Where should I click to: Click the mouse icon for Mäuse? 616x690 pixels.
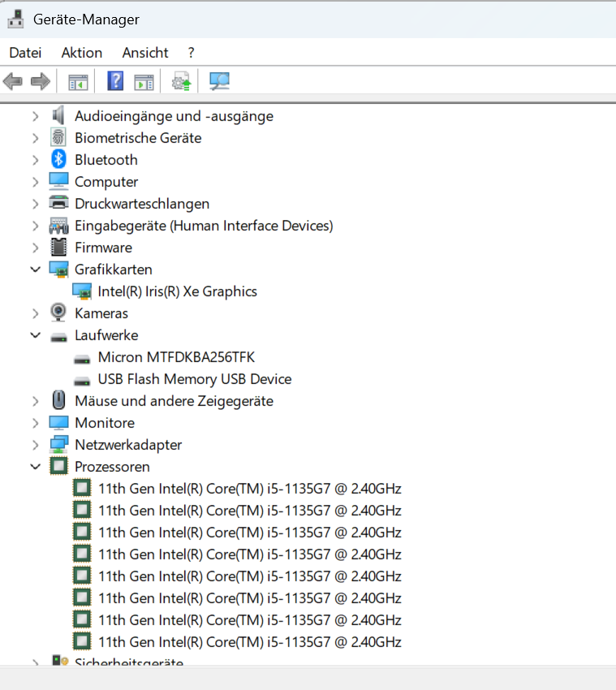(x=58, y=400)
